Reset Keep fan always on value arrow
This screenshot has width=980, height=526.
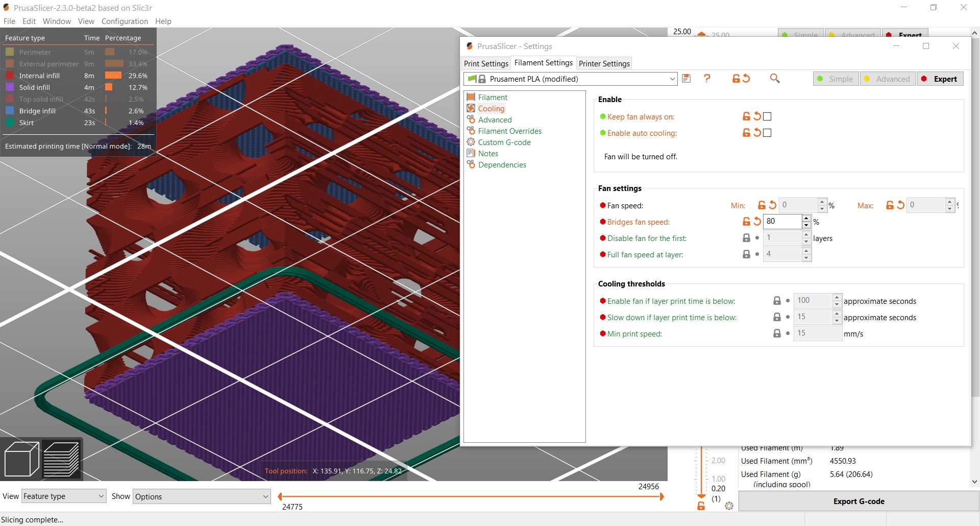pos(757,116)
